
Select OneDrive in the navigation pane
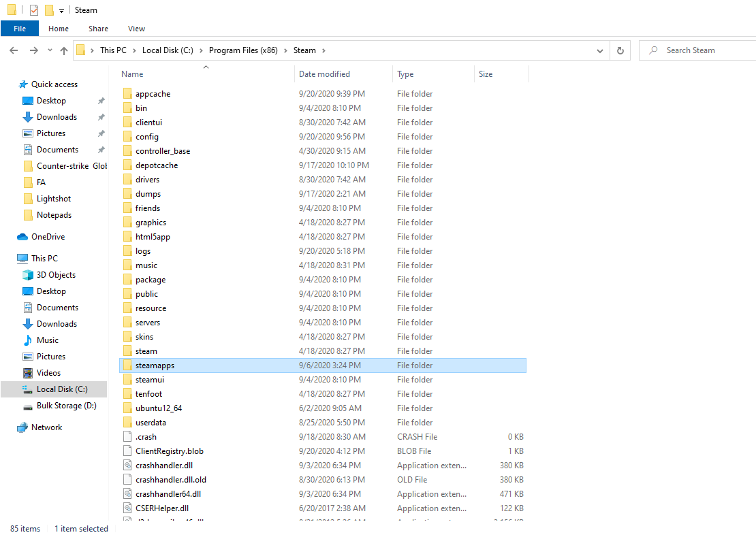48,237
